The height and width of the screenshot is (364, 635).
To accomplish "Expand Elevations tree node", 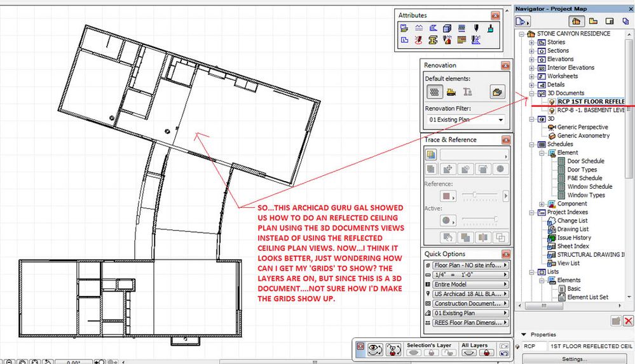I will tap(532, 59).
